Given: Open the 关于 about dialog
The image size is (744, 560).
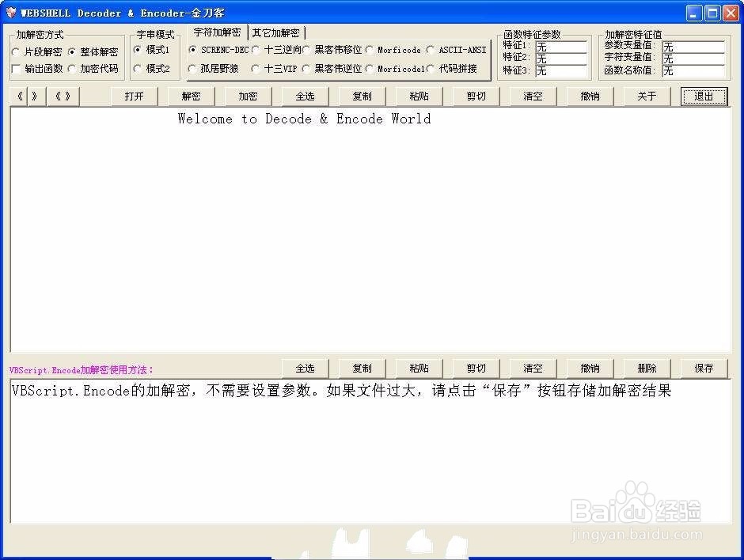Looking at the screenshot, I should coord(647,96).
